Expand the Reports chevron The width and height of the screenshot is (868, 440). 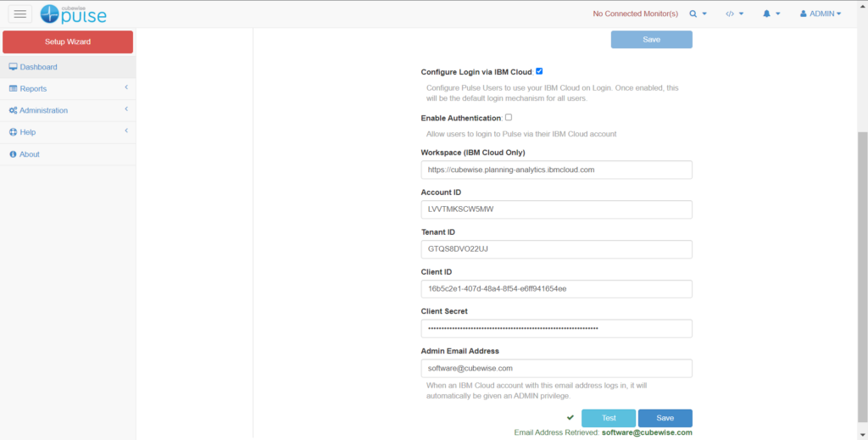(126, 87)
